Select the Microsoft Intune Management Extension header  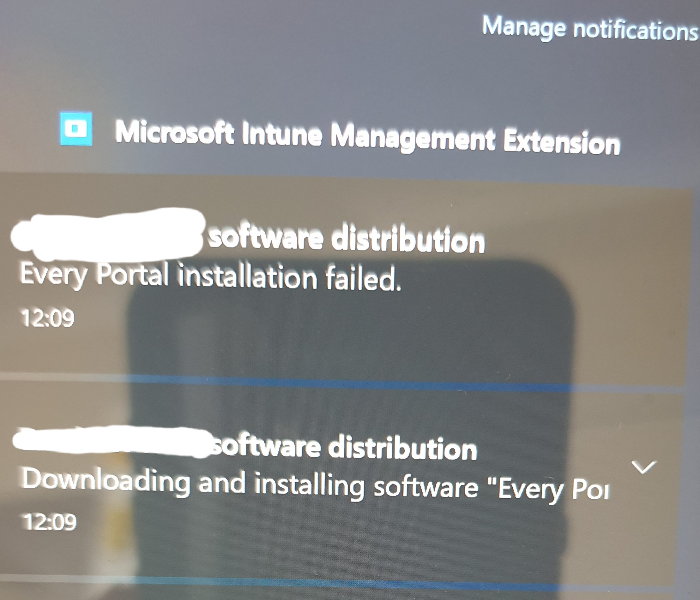click(368, 138)
